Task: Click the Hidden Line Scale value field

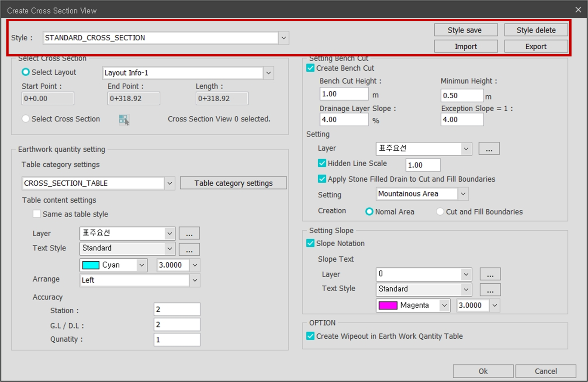Action: [x=423, y=165]
